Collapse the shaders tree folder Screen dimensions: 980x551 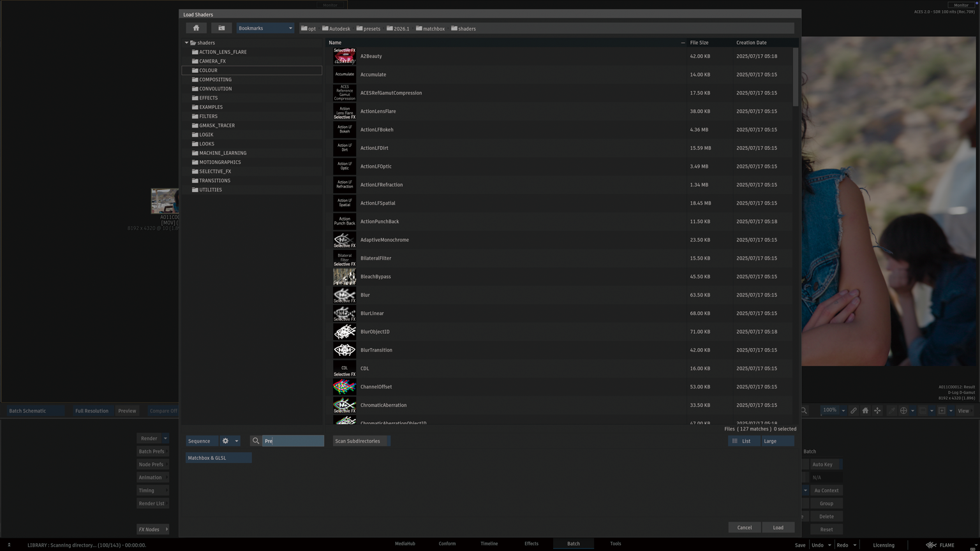pyautogui.click(x=186, y=43)
